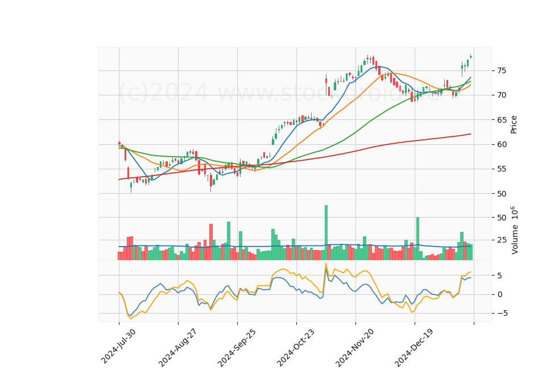Click the price tick value 75
Viewport: 546px width, 392px height.
(x=502, y=70)
